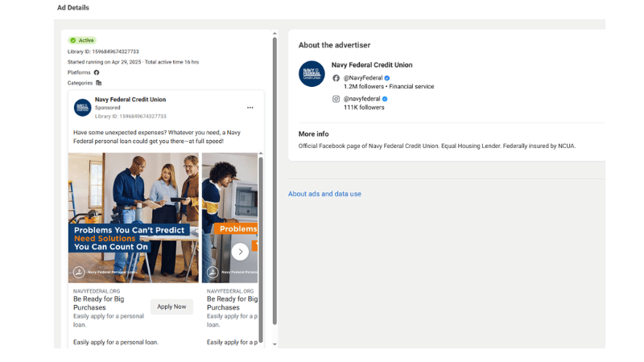Open the @navyfederal Instagram handle link
Image resolution: width=644 pixels, height=362 pixels.
click(361, 99)
